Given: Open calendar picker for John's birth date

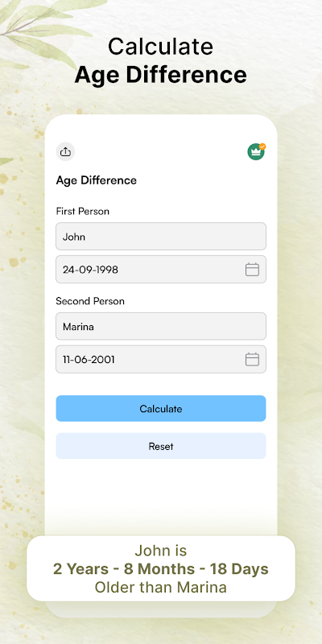Looking at the screenshot, I should [252, 270].
